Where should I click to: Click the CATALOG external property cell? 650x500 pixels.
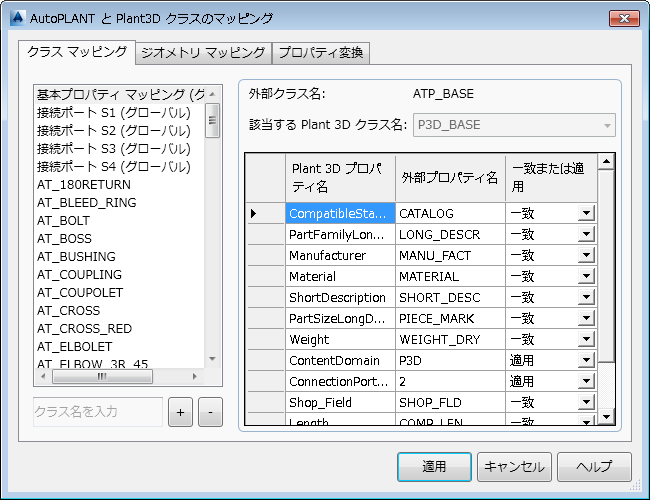pos(451,214)
